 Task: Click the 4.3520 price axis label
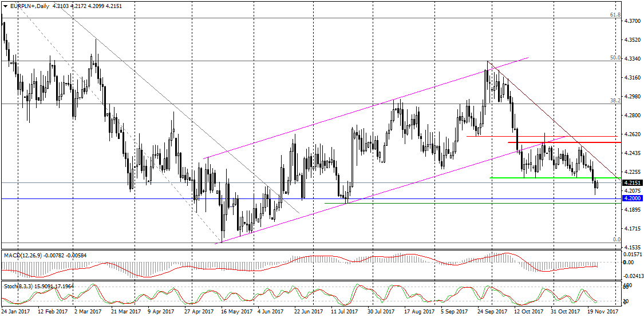click(631, 40)
